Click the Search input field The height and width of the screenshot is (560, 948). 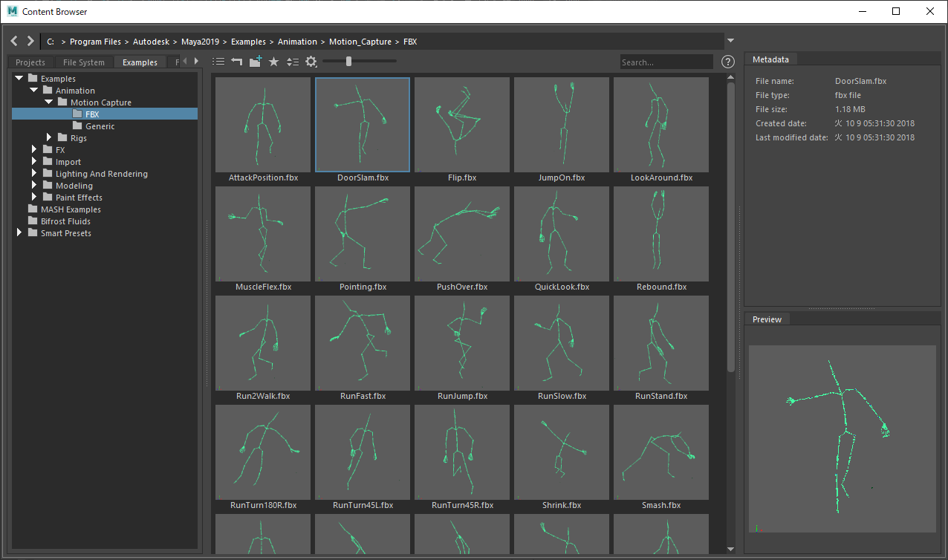[666, 62]
